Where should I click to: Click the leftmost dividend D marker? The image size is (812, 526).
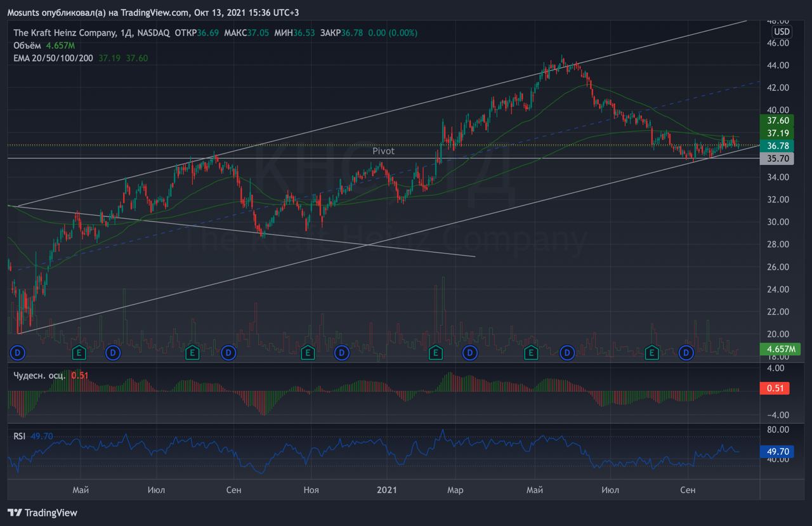[x=18, y=352]
